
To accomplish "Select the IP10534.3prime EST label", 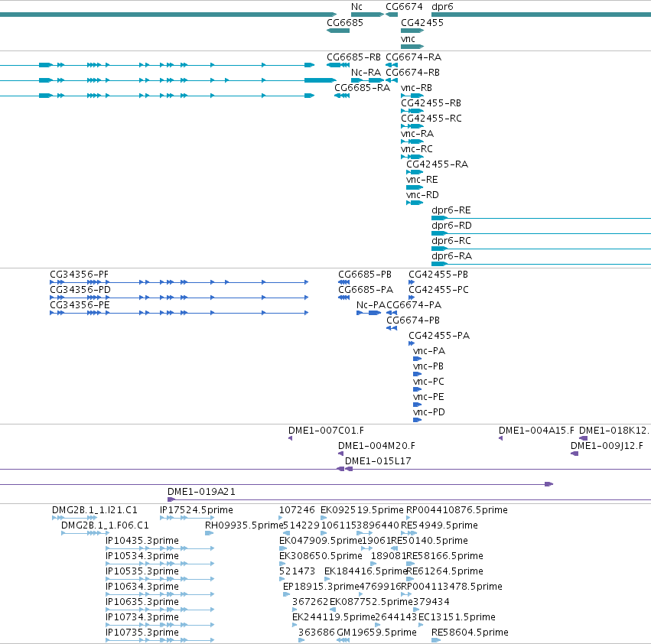I will coord(142,556).
